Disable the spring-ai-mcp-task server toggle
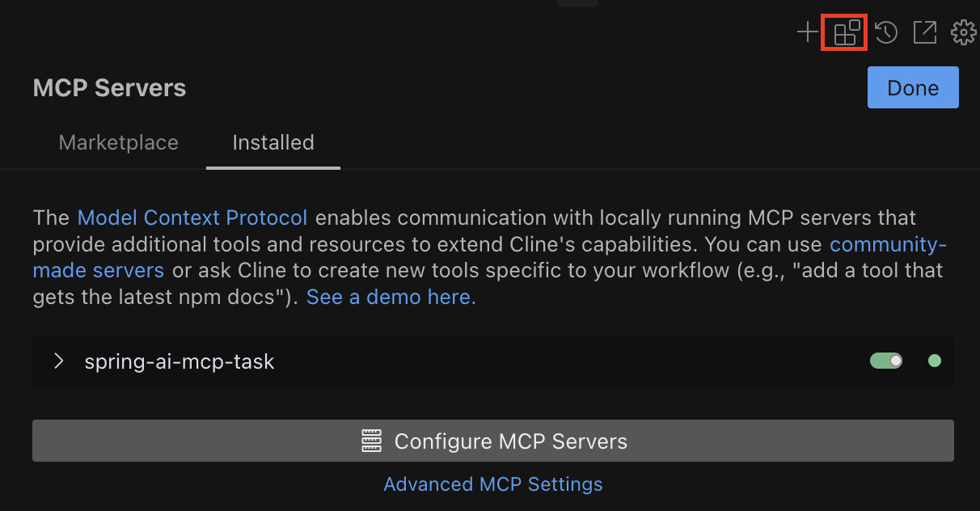 point(886,361)
